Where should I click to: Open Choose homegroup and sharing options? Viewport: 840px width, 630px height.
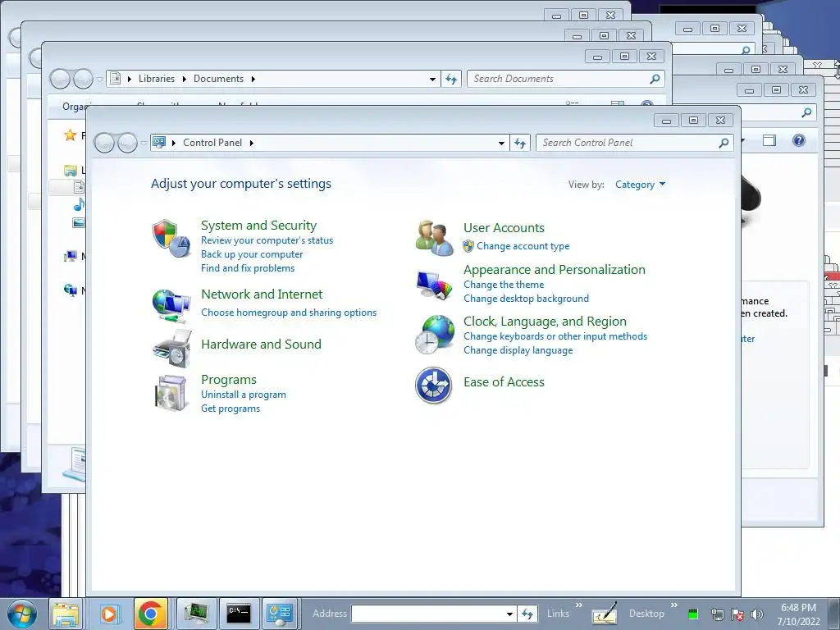pyautogui.click(x=289, y=313)
